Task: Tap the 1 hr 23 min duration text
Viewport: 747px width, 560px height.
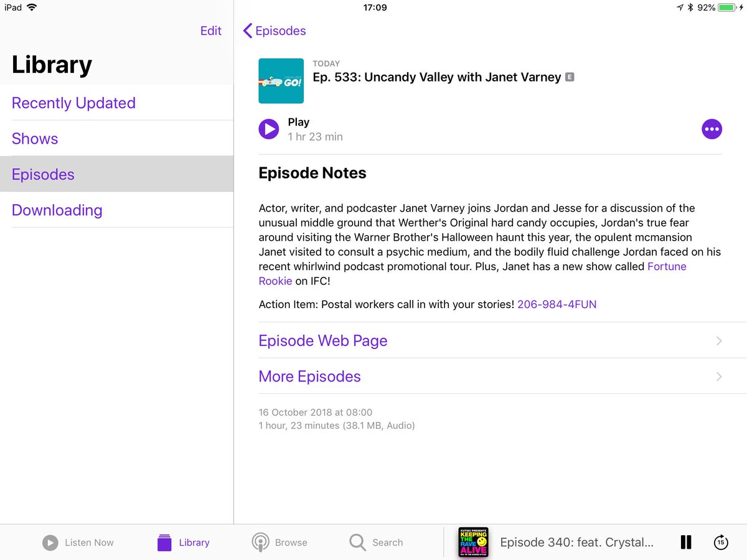Action: coord(315,137)
